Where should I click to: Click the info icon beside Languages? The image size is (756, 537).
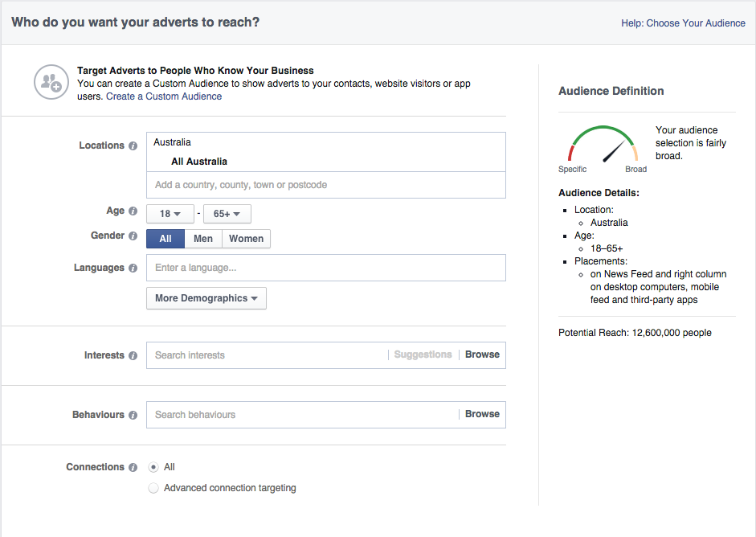133,268
